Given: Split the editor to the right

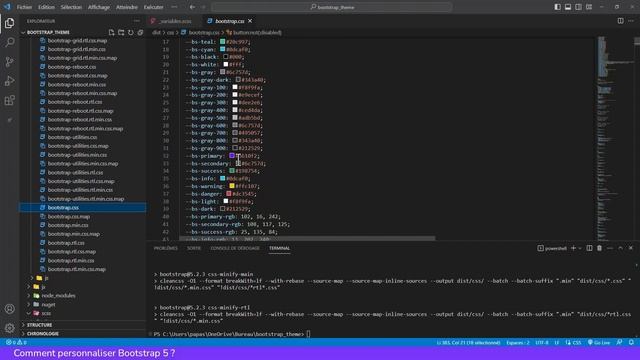Looking at the screenshot, I should coord(620,21).
